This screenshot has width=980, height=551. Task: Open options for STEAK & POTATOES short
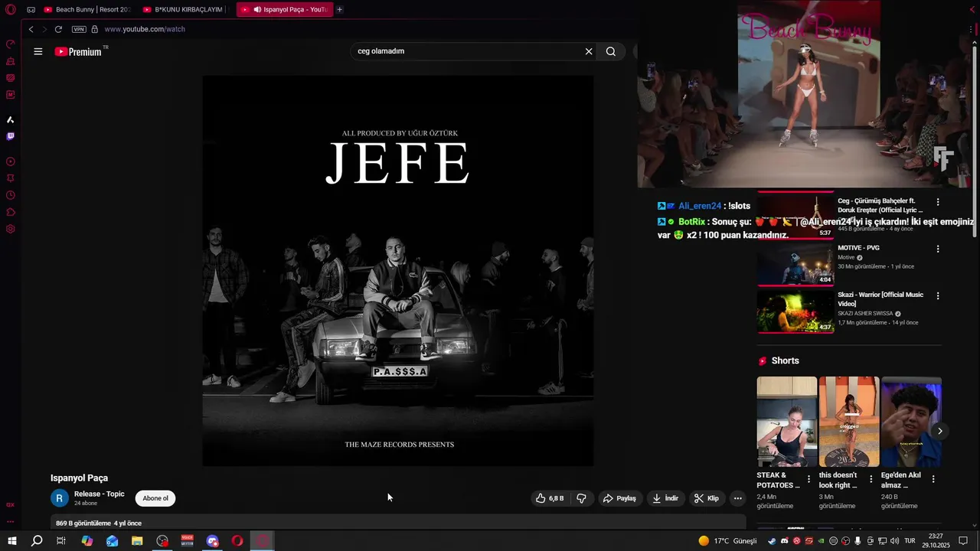point(808,479)
